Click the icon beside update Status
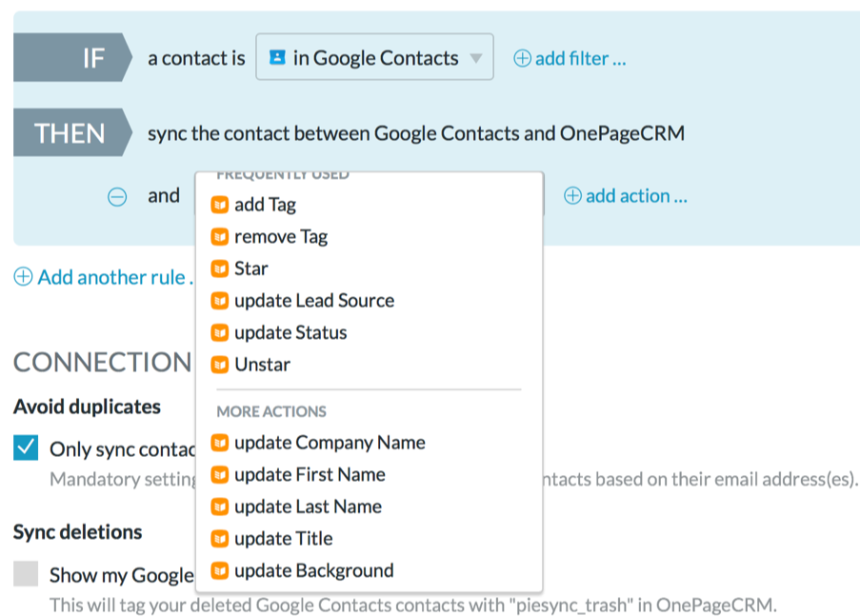860x616 pixels. [x=220, y=333]
